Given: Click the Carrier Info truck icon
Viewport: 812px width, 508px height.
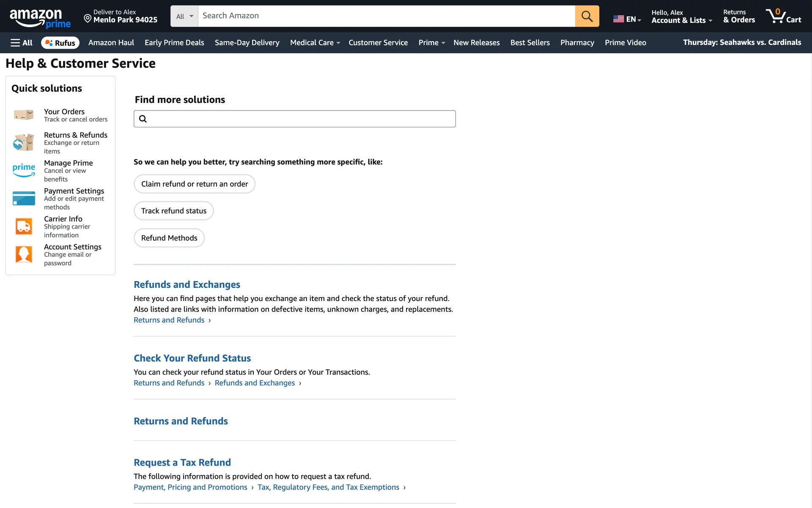Looking at the screenshot, I should 24,226.
